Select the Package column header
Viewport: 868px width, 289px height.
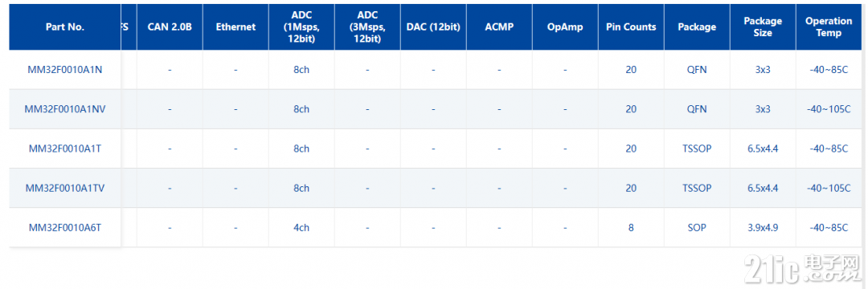pos(697,27)
